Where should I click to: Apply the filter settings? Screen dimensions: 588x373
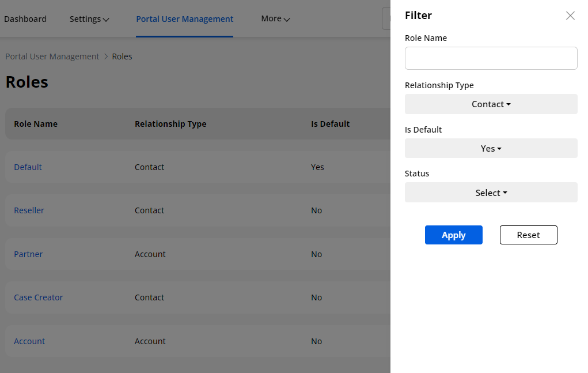pos(453,235)
